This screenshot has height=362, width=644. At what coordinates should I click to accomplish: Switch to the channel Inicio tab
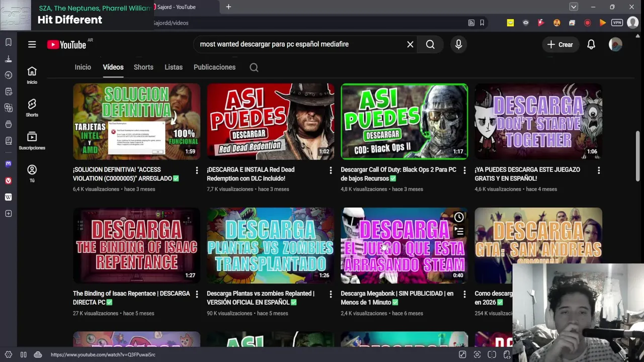pyautogui.click(x=83, y=67)
